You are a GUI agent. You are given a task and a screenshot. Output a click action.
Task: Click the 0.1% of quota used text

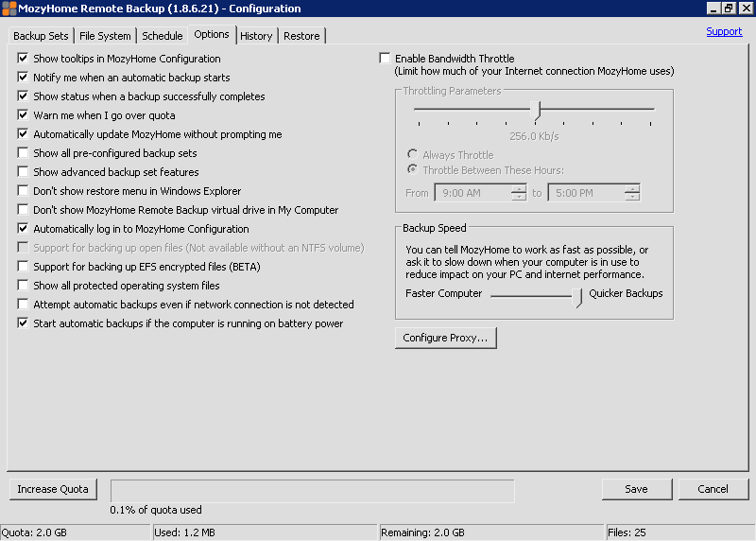[x=156, y=510]
